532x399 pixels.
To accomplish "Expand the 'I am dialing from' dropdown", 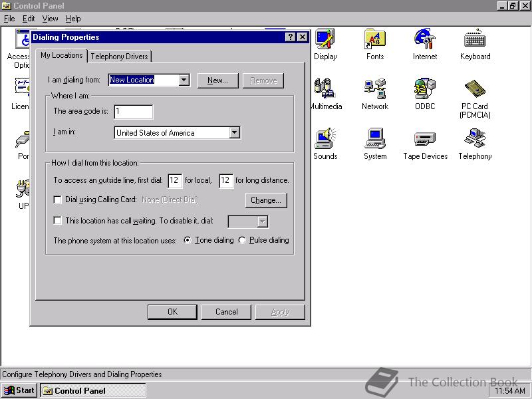I will (x=184, y=80).
